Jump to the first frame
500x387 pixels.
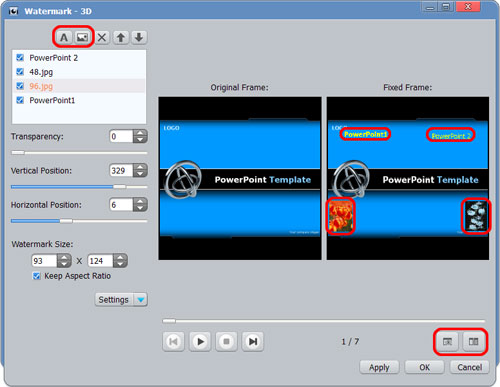pos(173,341)
